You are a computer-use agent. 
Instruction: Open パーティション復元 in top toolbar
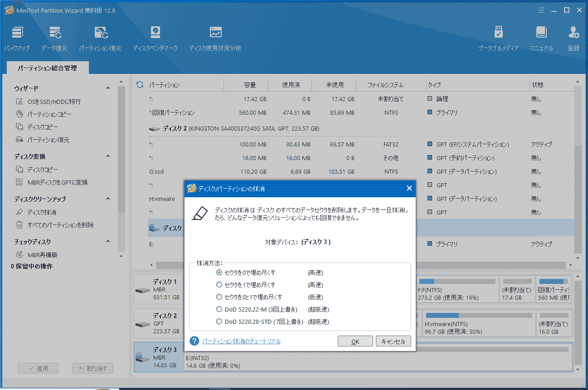pyautogui.click(x=100, y=39)
